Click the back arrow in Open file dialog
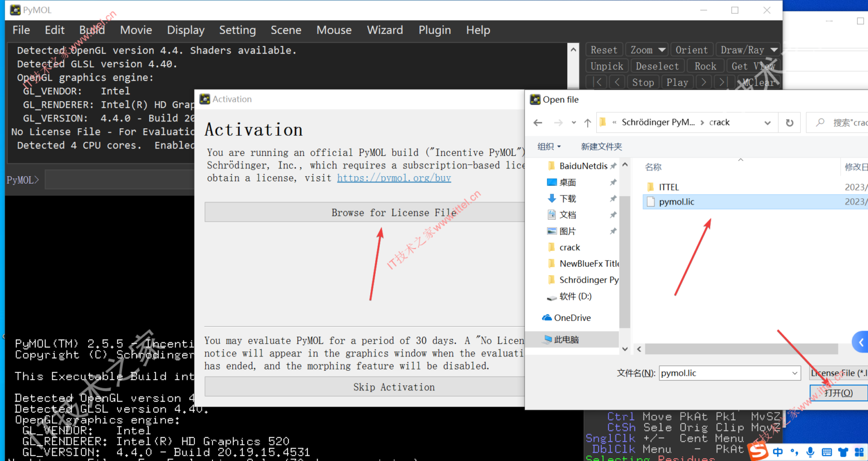 [x=537, y=123]
